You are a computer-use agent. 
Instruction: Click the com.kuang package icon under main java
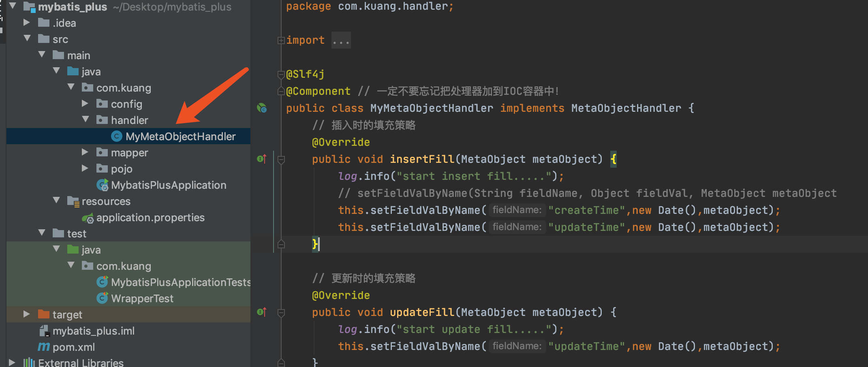[x=88, y=87]
